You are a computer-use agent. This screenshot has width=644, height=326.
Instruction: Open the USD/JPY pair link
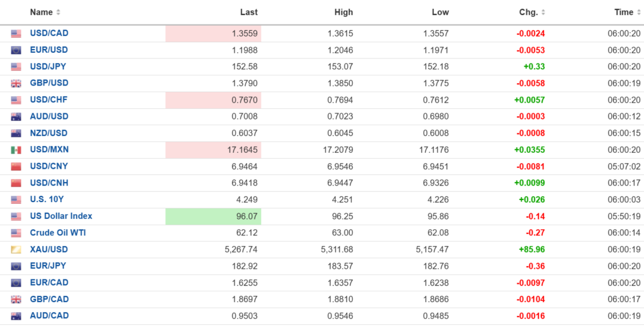pos(48,67)
